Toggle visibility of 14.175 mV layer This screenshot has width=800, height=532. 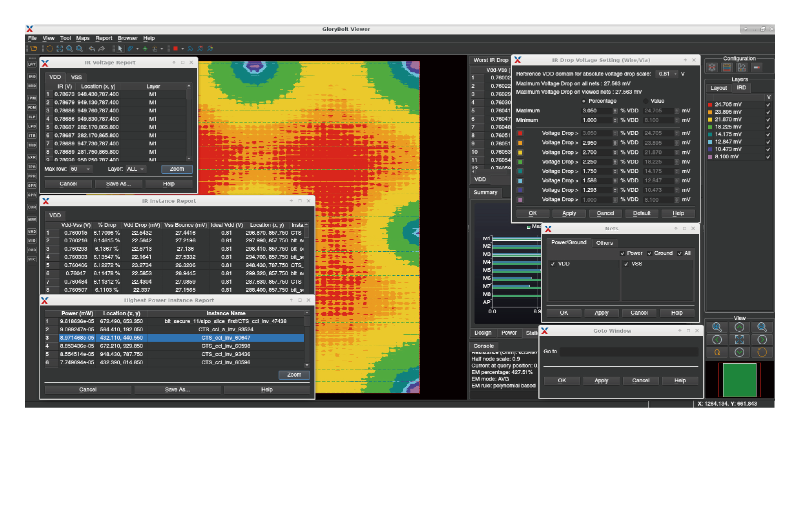pyautogui.click(x=768, y=134)
